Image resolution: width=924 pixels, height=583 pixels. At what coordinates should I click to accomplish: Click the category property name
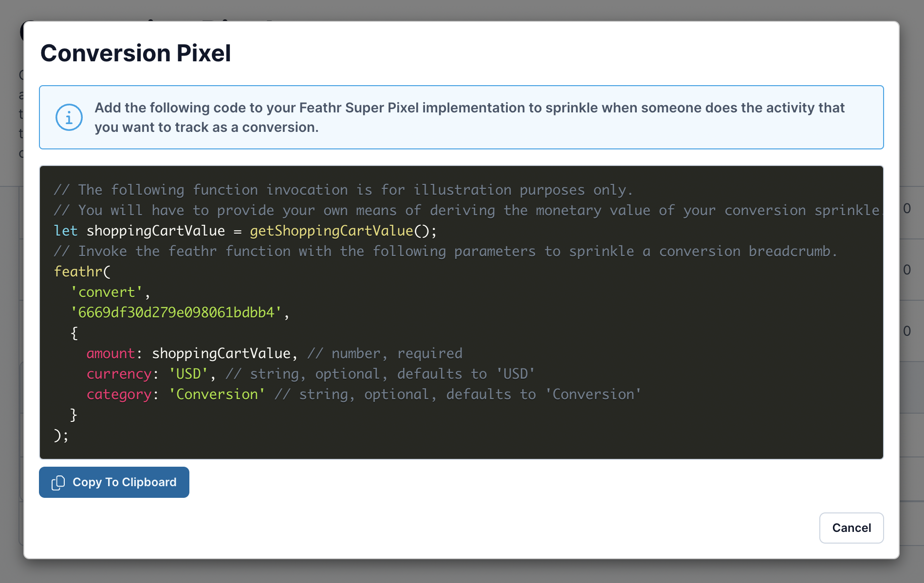(x=119, y=394)
